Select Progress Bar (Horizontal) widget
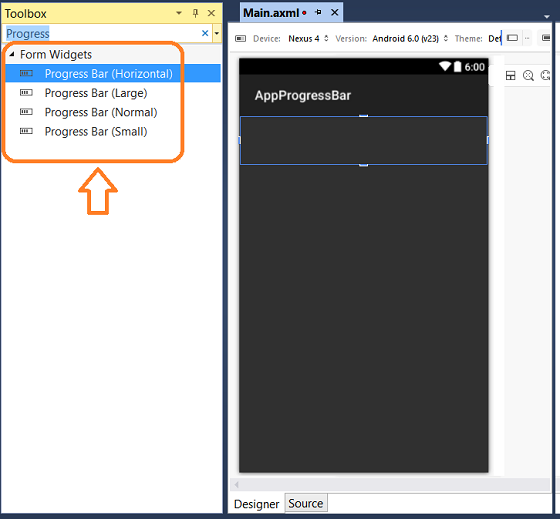The height and width of the screenshot is (519, 560). click(x=113, y=74)
